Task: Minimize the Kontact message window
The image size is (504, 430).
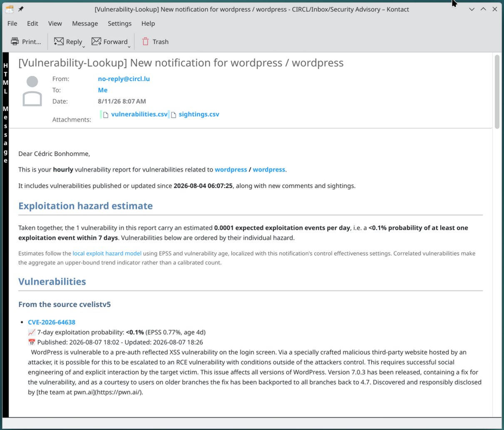Action: click(472, 9)
